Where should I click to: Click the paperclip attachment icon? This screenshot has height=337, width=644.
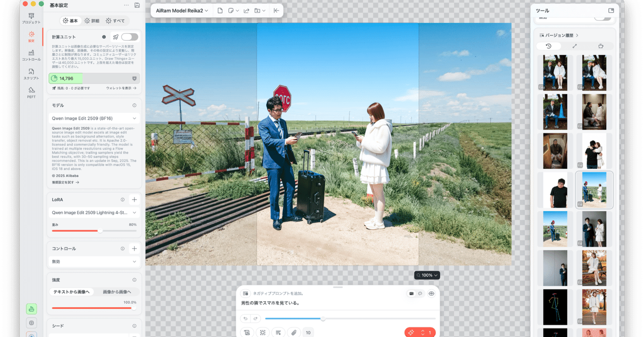pyautogui.click(x=293, y=332)
